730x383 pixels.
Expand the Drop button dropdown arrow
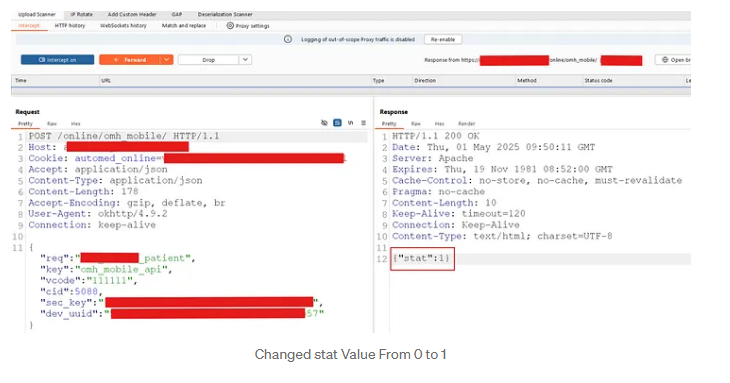(x=245, y=60)
